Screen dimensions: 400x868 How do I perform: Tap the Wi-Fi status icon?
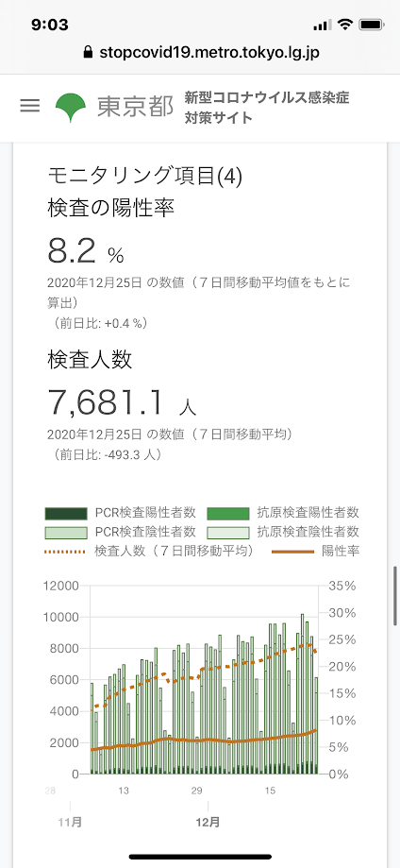point(344,25)
